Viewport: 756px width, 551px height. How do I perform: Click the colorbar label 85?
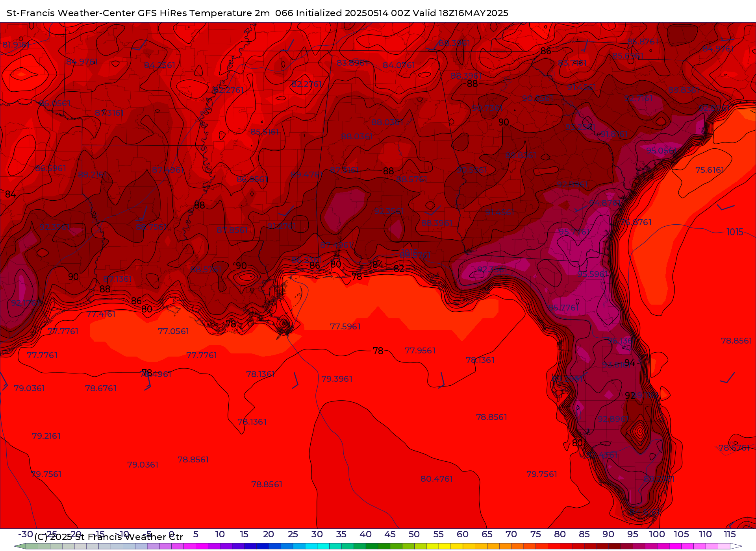[x=584, y=534]
